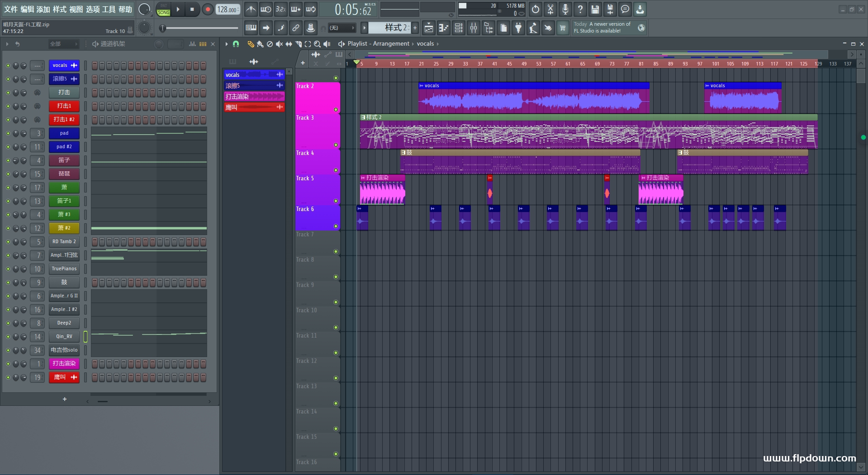Click the master volume knob

click(144, 9)
